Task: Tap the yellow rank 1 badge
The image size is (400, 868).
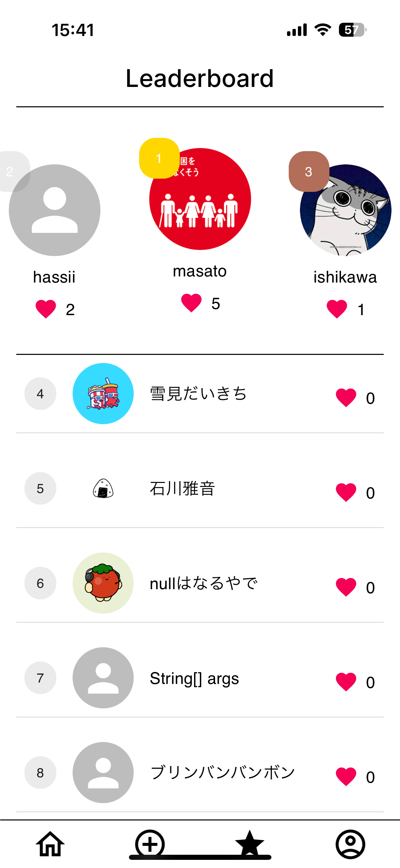Action: [x=159, y=158]
